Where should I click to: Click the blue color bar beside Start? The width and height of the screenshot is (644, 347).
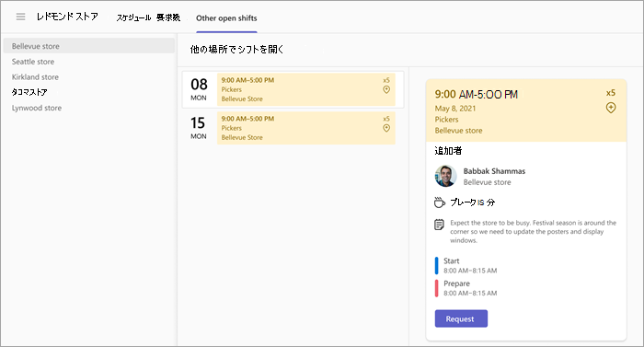(437, 266)
